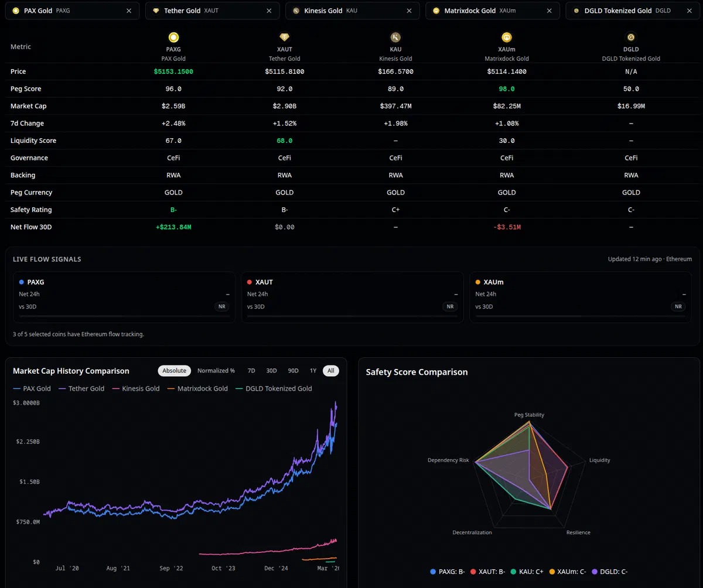Viewport: 703px width, 588px height.
Task: Click Tether Gold market cap $2.90B
Action: point(285,106)
